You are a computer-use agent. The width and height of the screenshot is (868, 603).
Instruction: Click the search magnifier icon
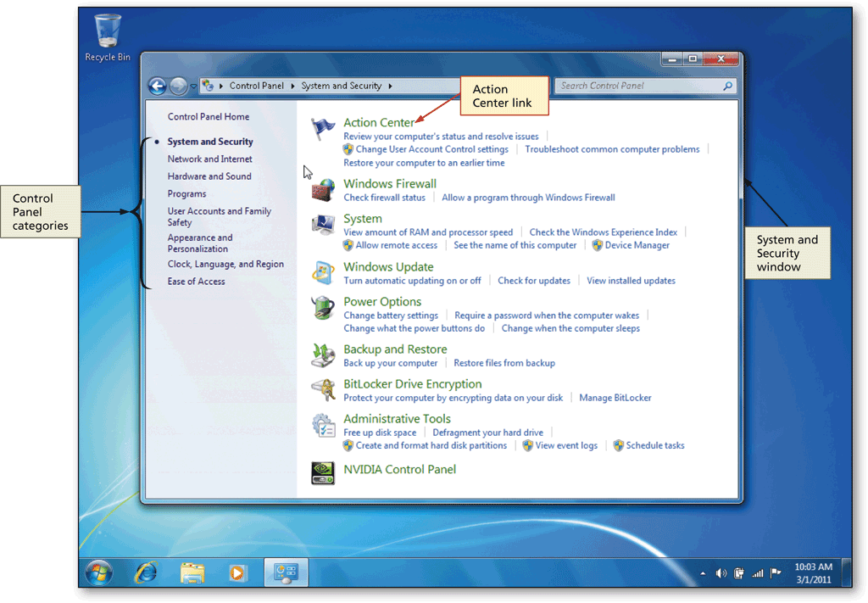tap(727, 86)
